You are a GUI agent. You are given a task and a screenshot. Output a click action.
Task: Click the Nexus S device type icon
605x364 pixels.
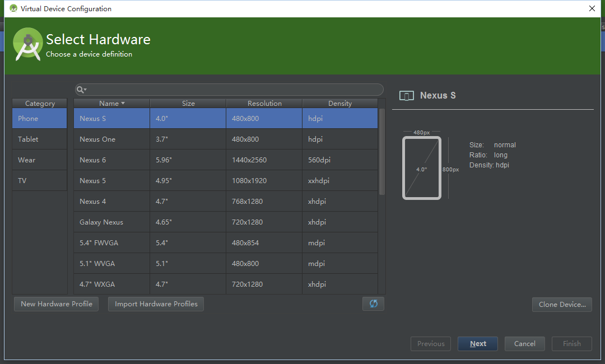coord(407,96)
